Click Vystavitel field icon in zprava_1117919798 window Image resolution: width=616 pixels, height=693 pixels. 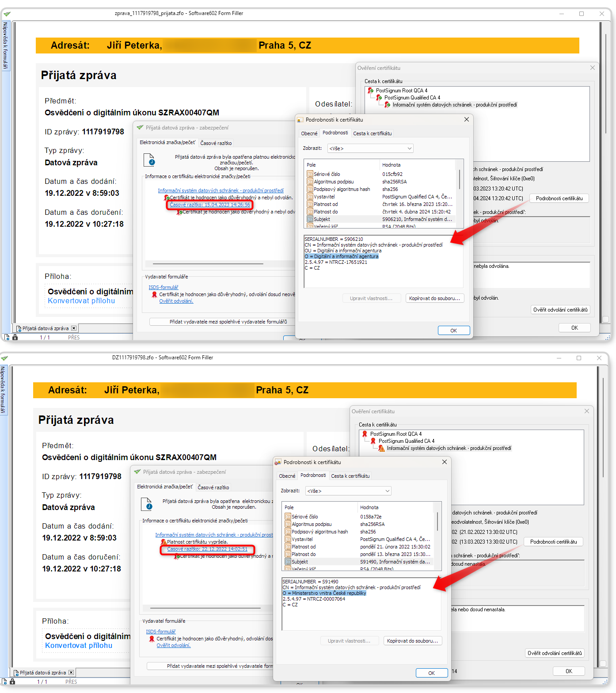[x=310, y=197]
